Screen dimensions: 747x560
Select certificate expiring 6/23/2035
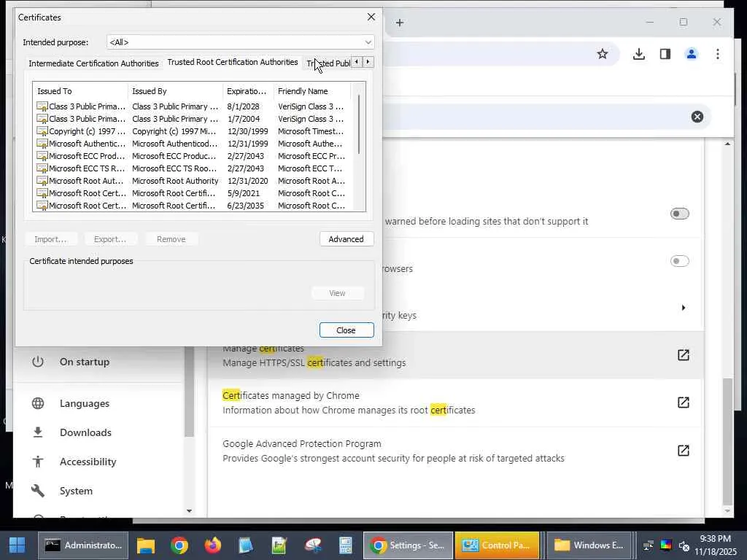(x=193, y=206)
